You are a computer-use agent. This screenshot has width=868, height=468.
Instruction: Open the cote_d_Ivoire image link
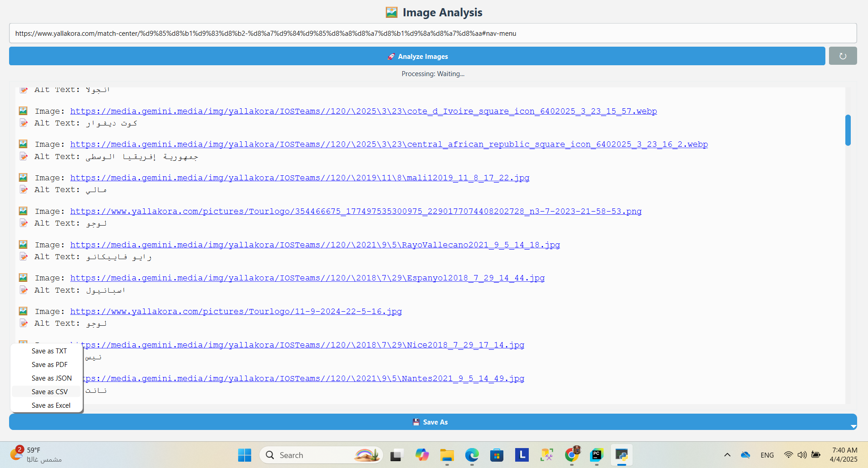pyautogui.click(x=363, y=111)
